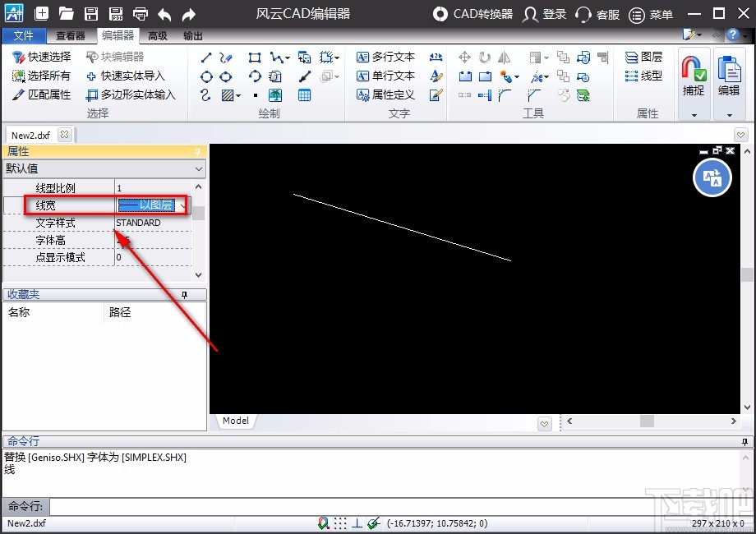Pin the 命令行 command line panel
This screenshot has width=756, height=534.
click(745, 441)
